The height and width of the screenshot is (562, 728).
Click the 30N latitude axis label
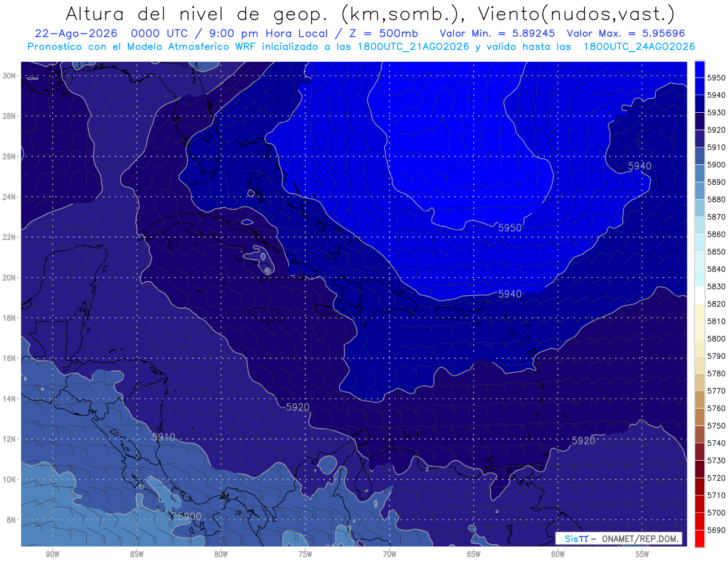9,76
